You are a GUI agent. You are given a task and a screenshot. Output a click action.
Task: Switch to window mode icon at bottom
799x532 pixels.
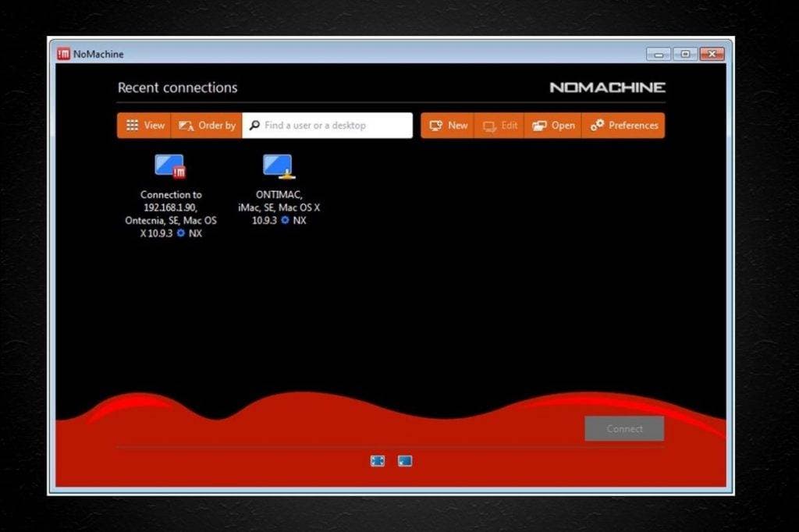[x=405, y=461]
